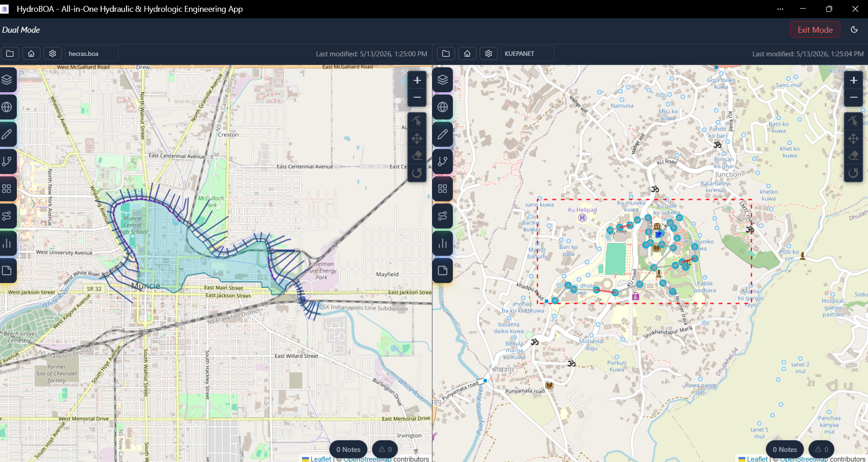Open the branch network tool in KUEPANET pane
868x462 pixels.
click(443, 162)
